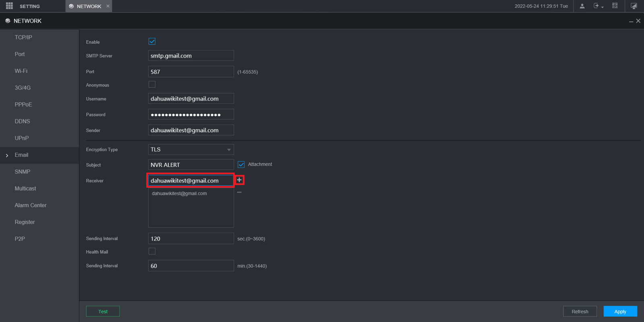Open the Encryption Type dropdown

(191, 150)
